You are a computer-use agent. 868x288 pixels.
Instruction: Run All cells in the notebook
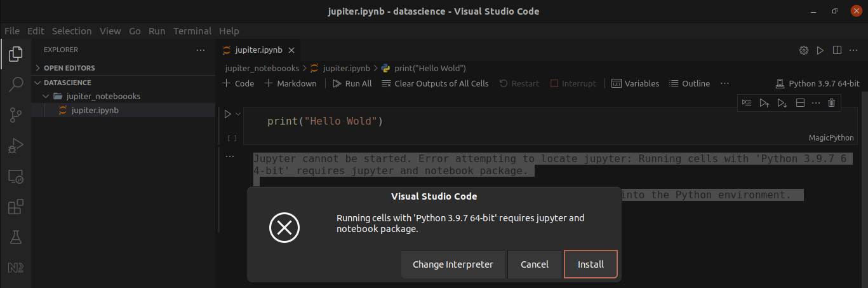[x=352, y=83]
